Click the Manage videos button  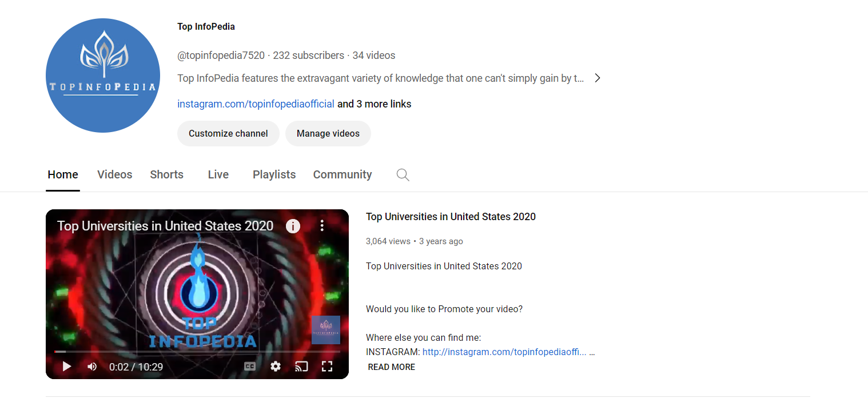tap(328, 133)
